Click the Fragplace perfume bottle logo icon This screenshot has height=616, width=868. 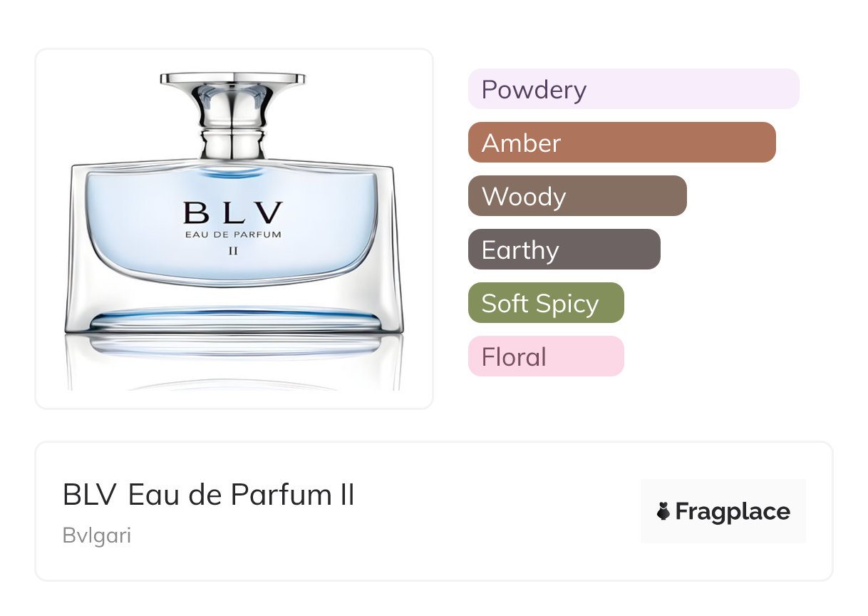[663, 511]
